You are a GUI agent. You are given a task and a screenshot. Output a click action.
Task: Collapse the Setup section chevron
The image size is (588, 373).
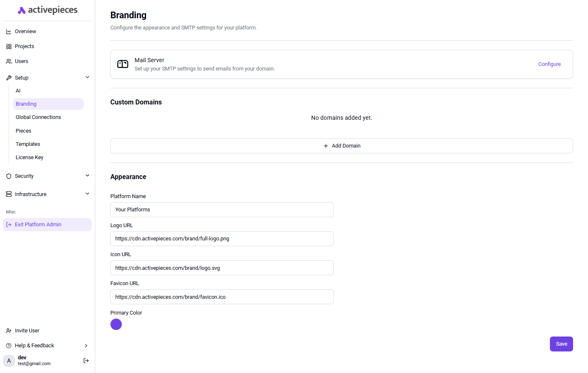tap(87, 77)
